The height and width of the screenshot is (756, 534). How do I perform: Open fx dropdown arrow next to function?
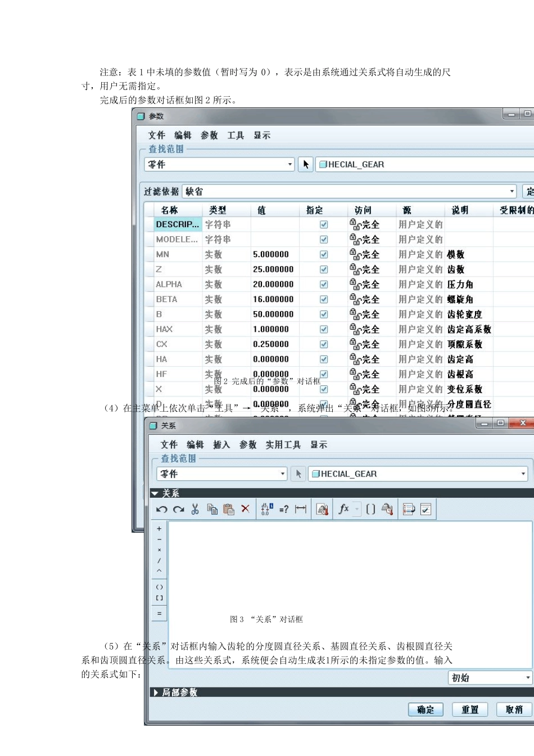tap(356, 509)
